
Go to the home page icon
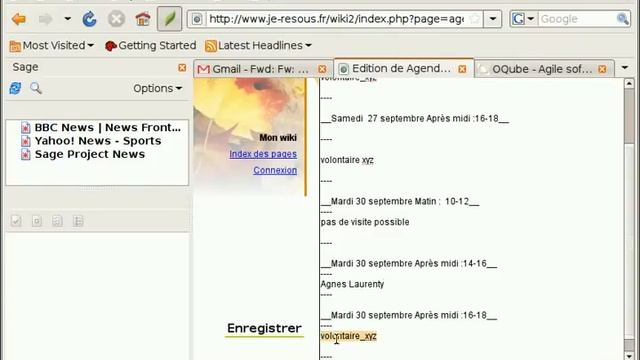click(143, 19)
